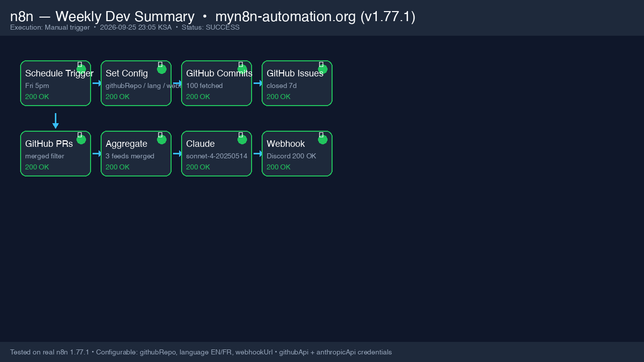The height and width of the screenshot is (362, 644).
Task: Click the '200 OK' status under Aggregate
Action: point(118,167)
